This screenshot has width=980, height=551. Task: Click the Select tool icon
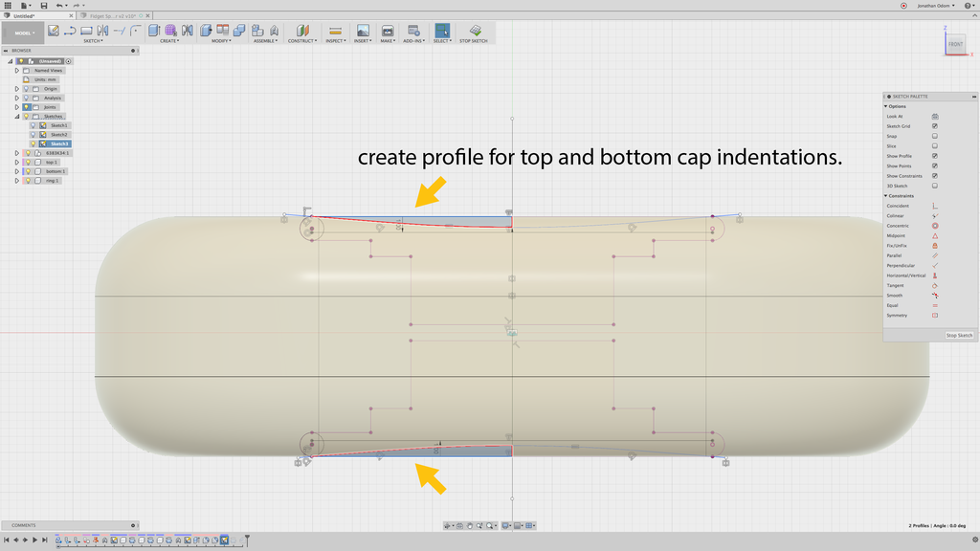pyautogui.click(x=442, y=31)
